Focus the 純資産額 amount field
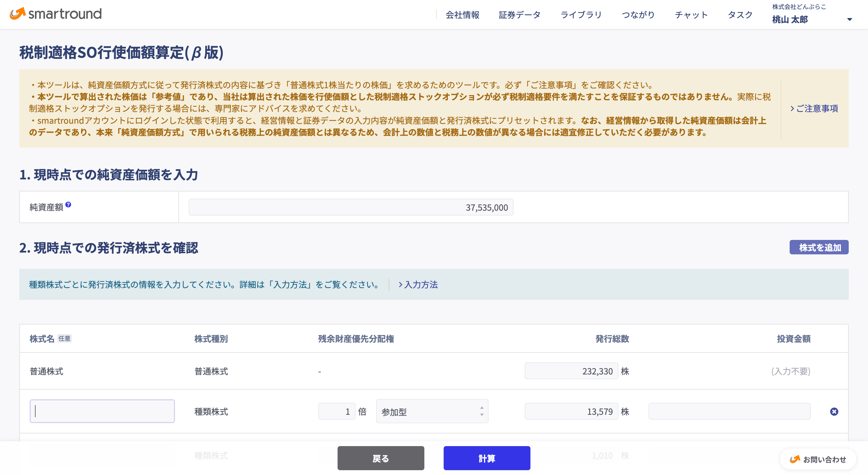 point(351,207)
